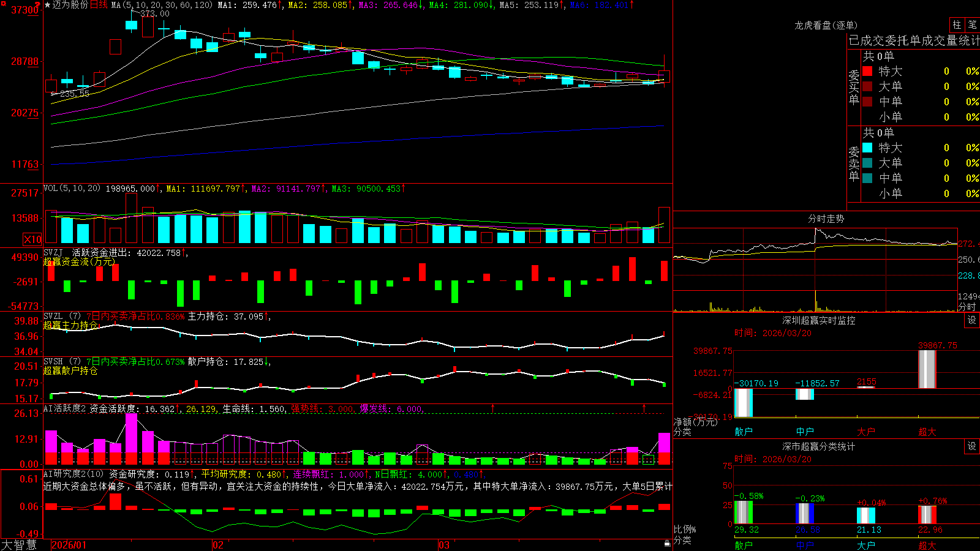This screenshot has height=551, width=980.
Task: Select the VOL(5,10,20) indicator label
Action: tap(72, 189)
